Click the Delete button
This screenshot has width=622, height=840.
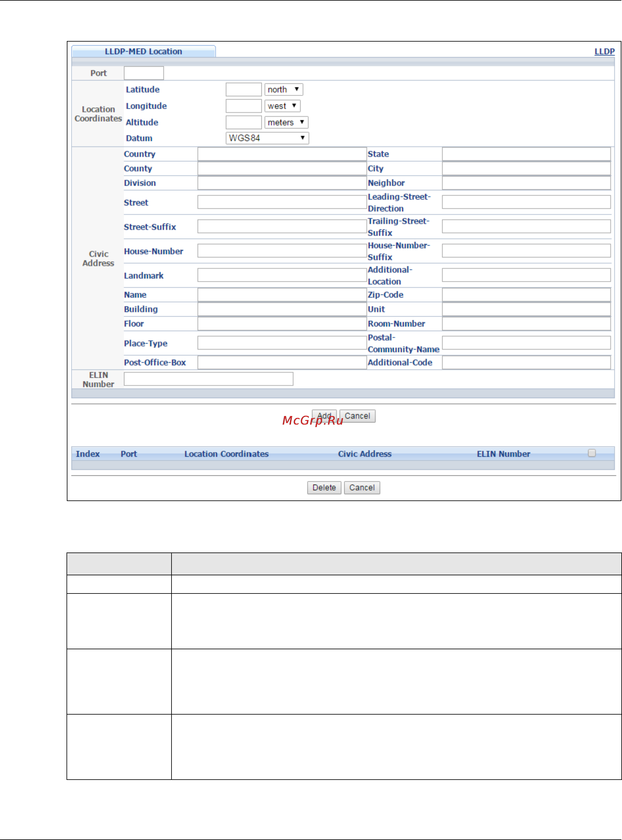coord(324,488)
